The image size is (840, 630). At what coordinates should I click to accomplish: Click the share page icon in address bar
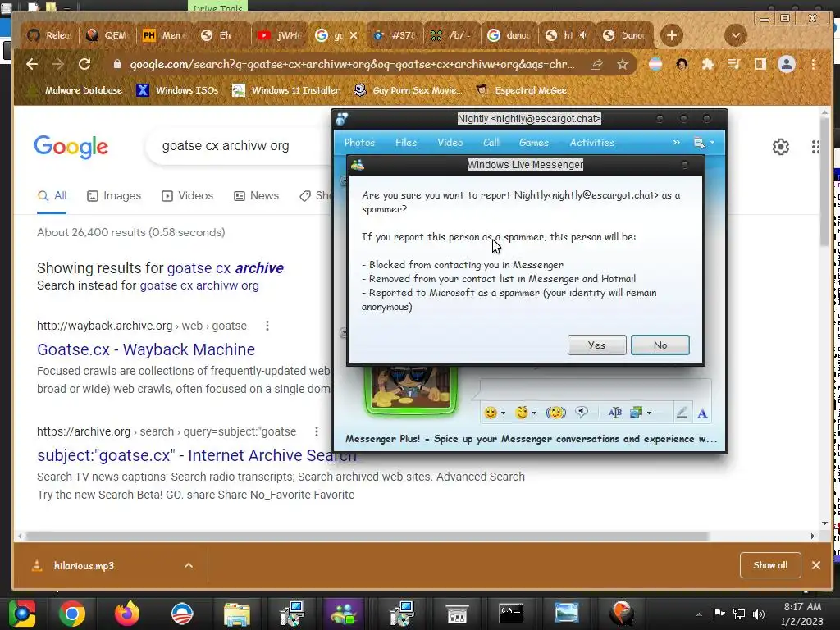point(596,64)
